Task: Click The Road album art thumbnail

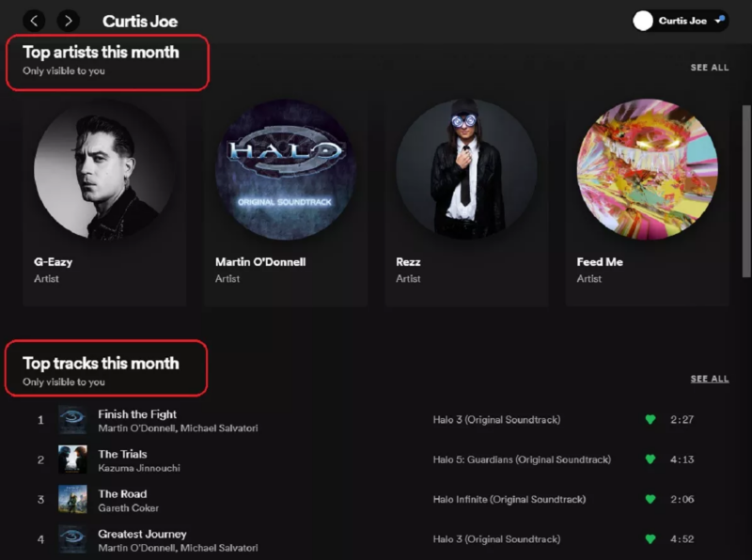Action: [72, 500]
